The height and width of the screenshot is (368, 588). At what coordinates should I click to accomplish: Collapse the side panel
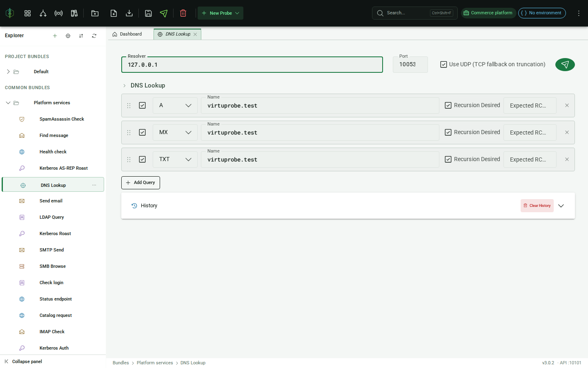coord(23,361)
